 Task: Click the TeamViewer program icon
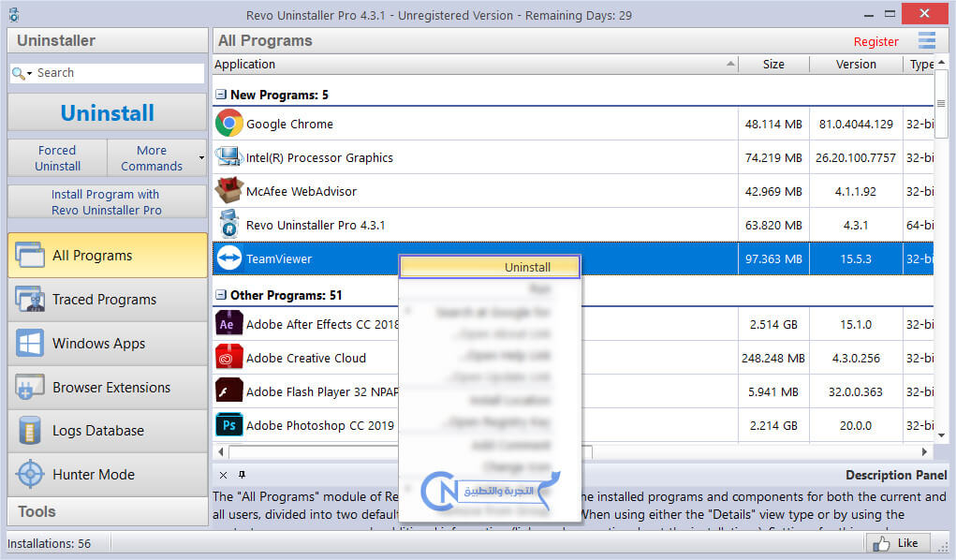229,258
